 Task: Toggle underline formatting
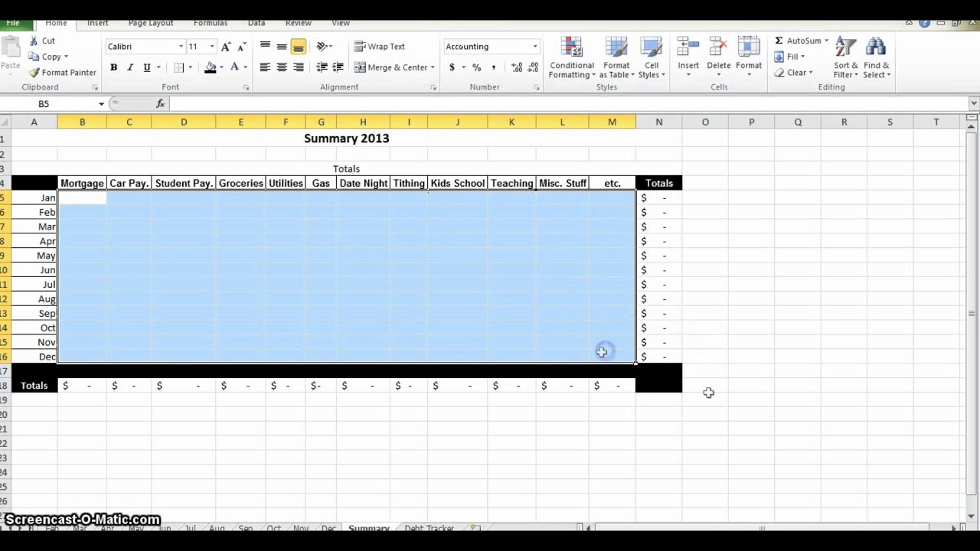tap(147, 67)
